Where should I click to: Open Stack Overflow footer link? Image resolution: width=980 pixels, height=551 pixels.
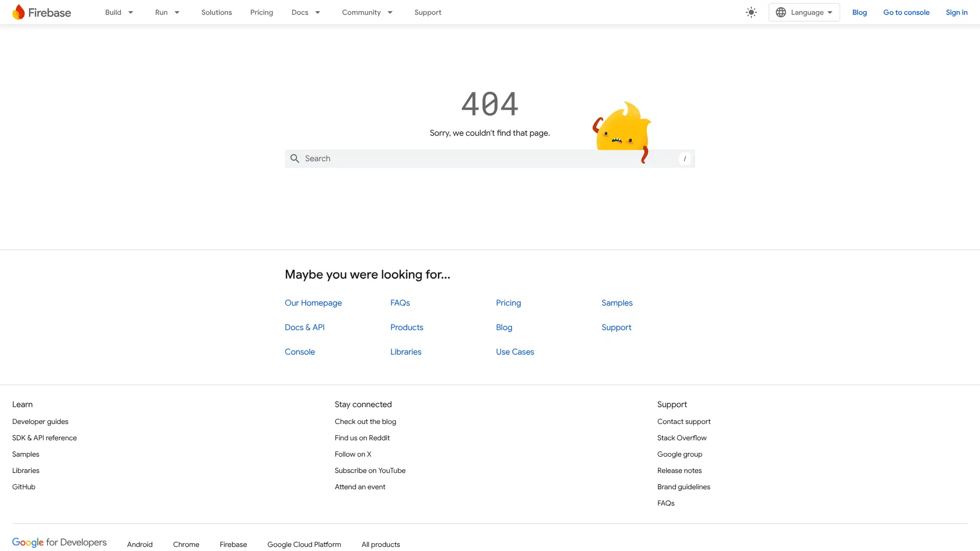pos(681,438)
